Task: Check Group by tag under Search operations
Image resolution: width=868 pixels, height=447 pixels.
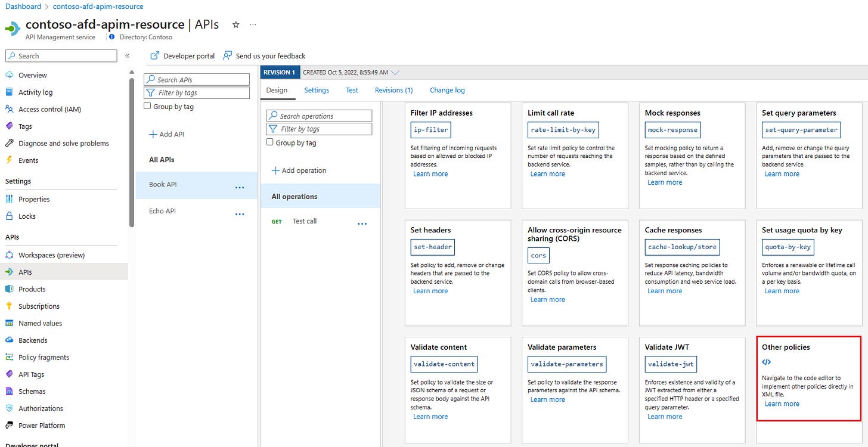Action: point(270,142)
